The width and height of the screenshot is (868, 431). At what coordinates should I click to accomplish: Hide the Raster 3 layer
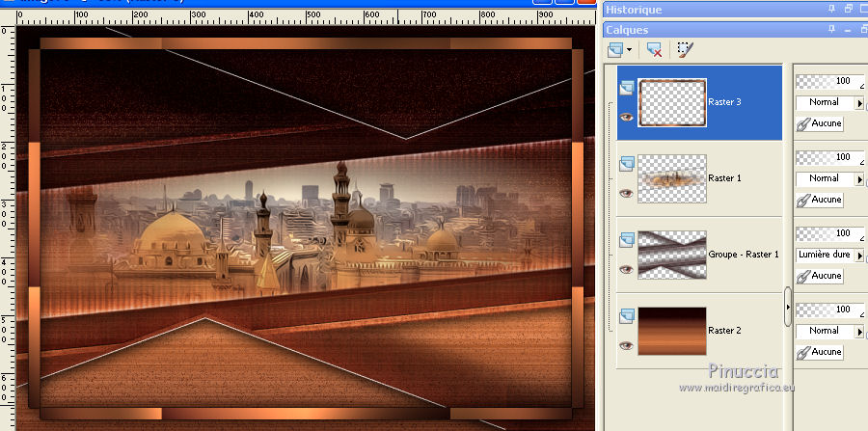(x=626, y=118)
